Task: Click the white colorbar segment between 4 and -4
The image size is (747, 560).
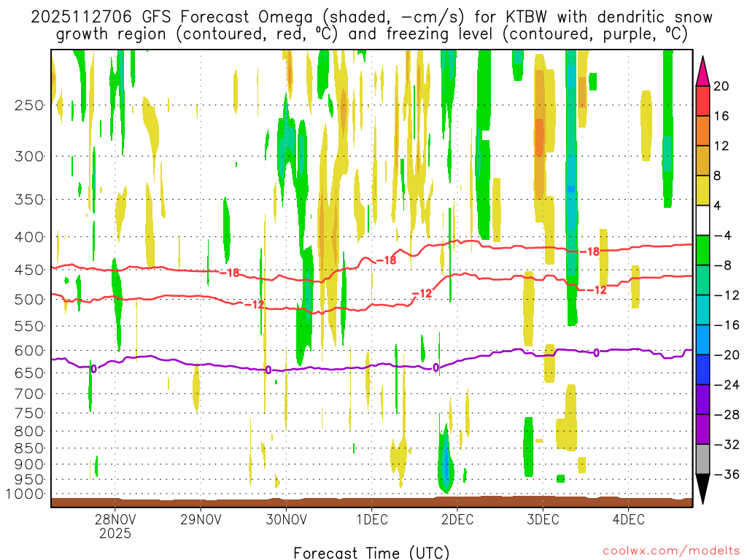Action: [x=703, y=220]
